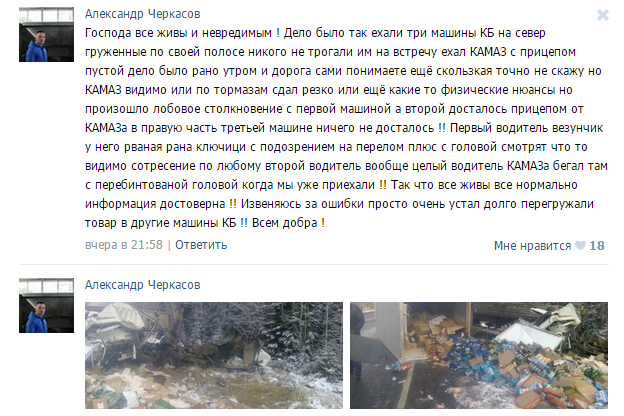Reply using the Ответить link
624x416 pixels.
(x=201, y=245)
